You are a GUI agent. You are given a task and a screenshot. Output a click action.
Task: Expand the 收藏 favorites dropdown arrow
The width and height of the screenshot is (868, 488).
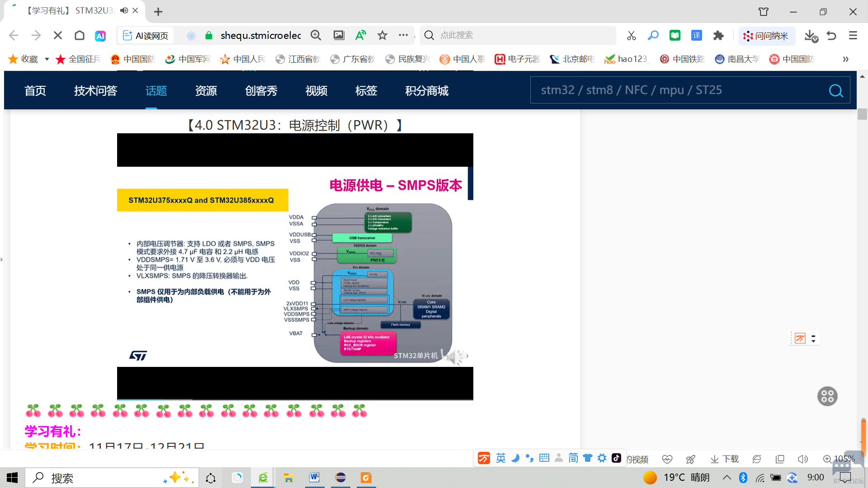47,59
